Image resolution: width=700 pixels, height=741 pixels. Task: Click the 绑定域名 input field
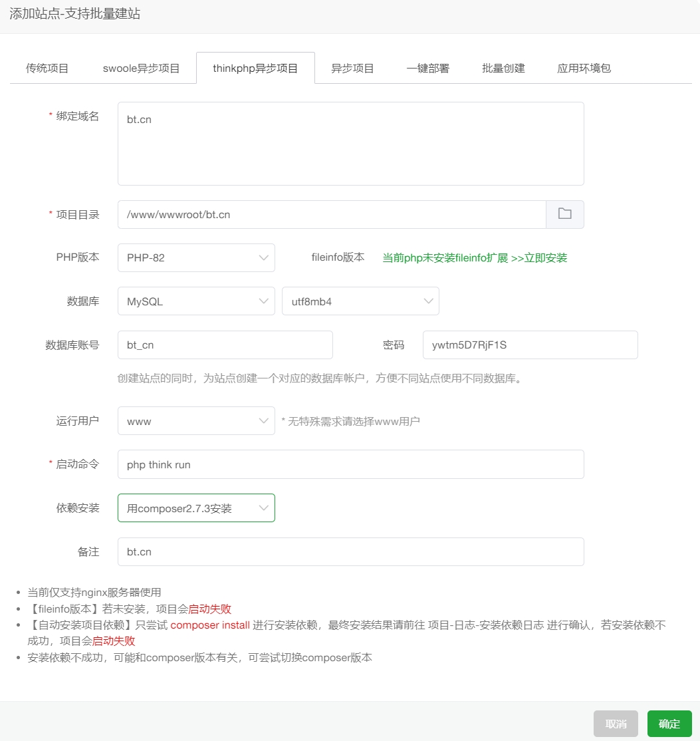coord(350,143)
